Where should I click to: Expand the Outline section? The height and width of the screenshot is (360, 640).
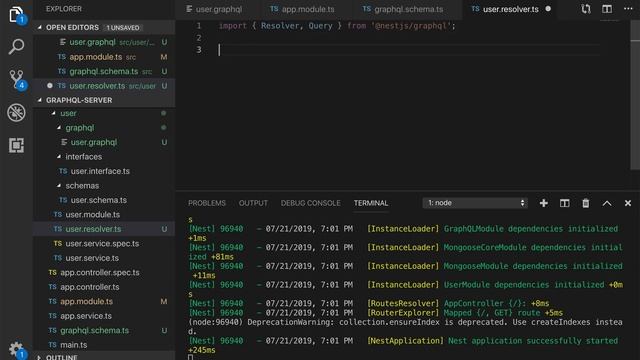[x=40, y=357]
